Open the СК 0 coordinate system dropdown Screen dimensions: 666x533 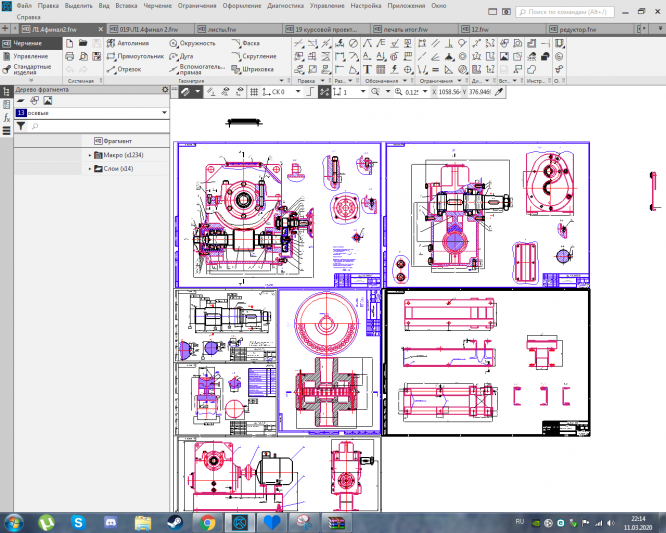point(298,92)
